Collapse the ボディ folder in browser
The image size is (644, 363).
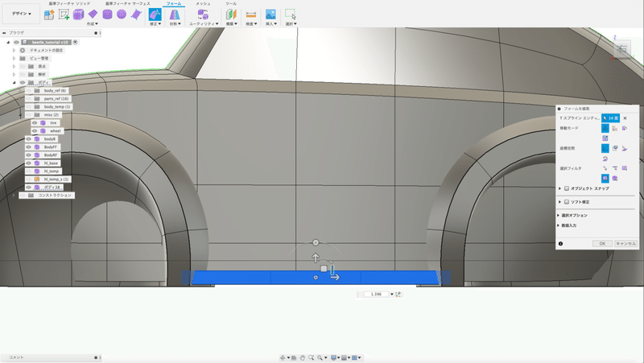click(14, 83)
